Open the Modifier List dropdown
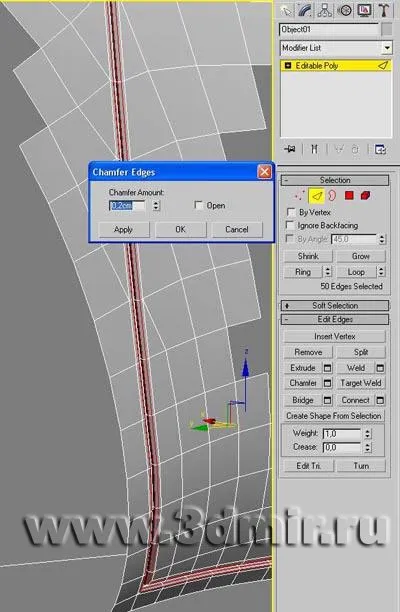 (386, 48)
